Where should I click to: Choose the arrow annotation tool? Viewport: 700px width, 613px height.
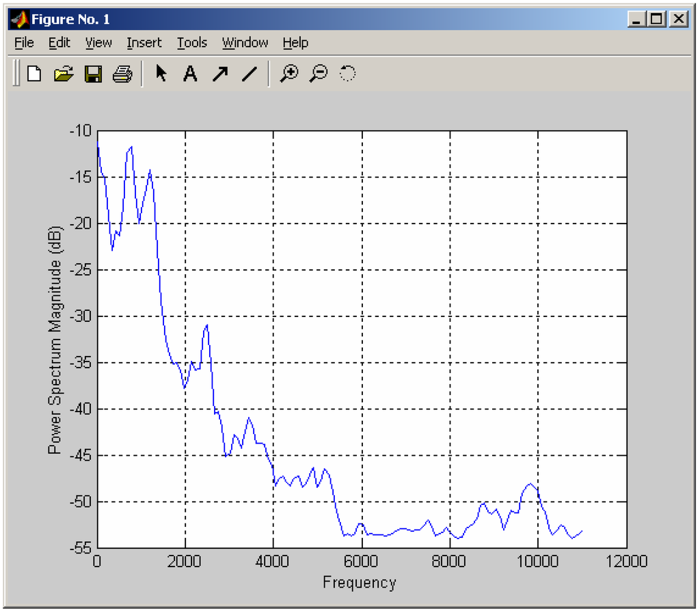[x=219, y=73]
